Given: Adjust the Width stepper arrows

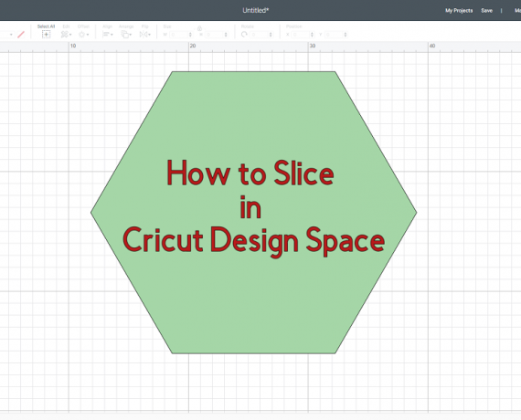Looking at the screenshot, I should pos(190,35).
